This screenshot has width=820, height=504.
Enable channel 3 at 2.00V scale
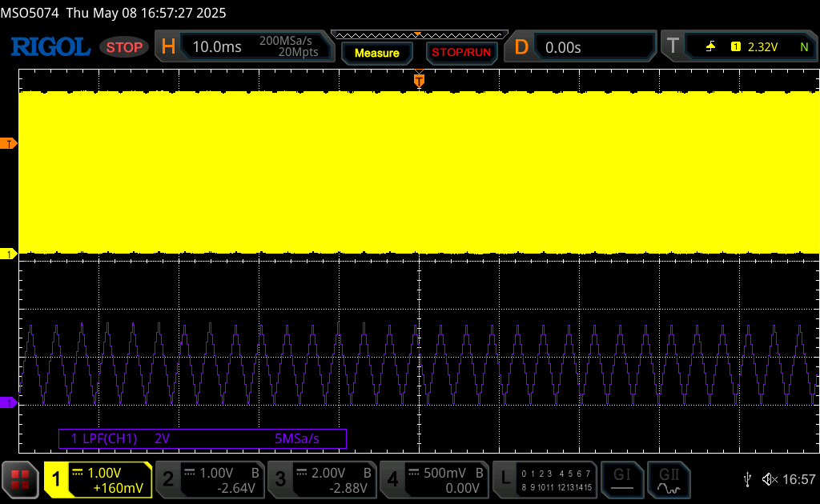click(x=322, y=479)
